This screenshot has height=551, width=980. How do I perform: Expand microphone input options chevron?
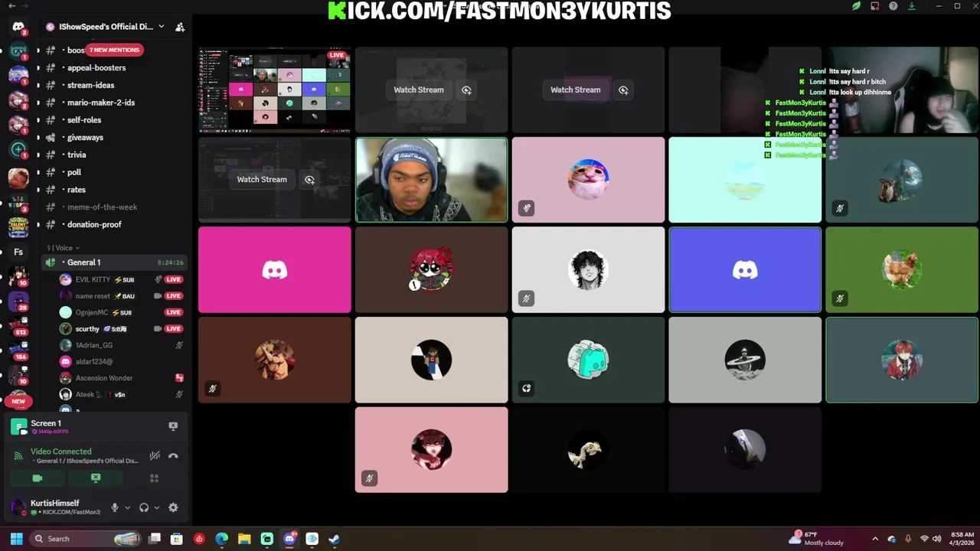coord(127,507)
